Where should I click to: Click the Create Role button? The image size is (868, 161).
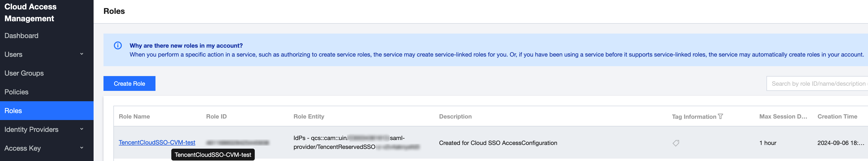pyautogui.click(x=129, y=83)
